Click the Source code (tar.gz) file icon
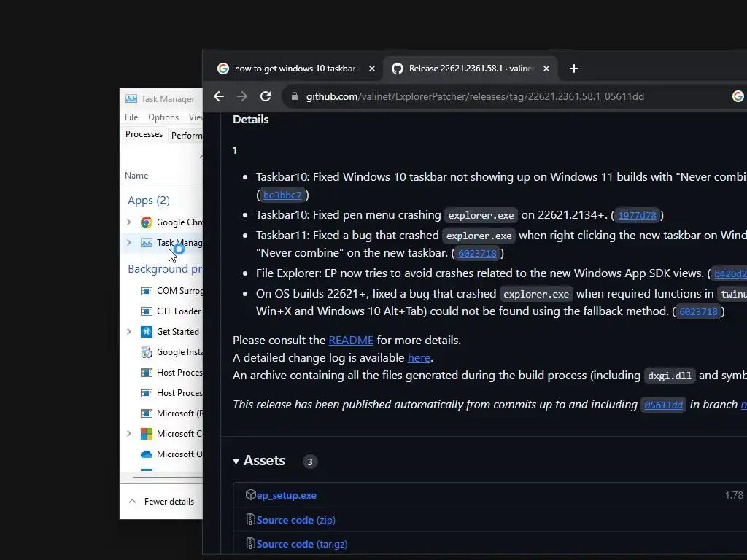Image resolution: width=747 pixels, height=560 pixels. click(x=251, y=543)
